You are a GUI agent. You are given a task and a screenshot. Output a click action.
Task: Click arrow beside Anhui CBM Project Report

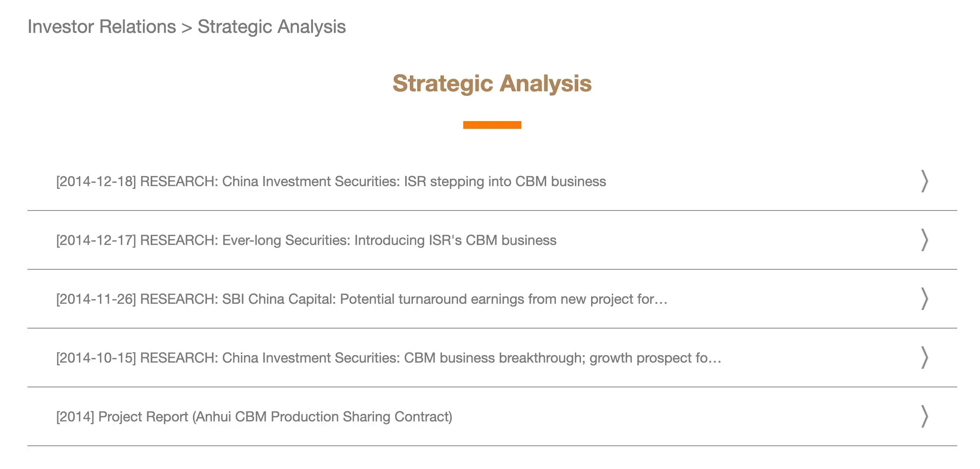click(x=924, y=416)
